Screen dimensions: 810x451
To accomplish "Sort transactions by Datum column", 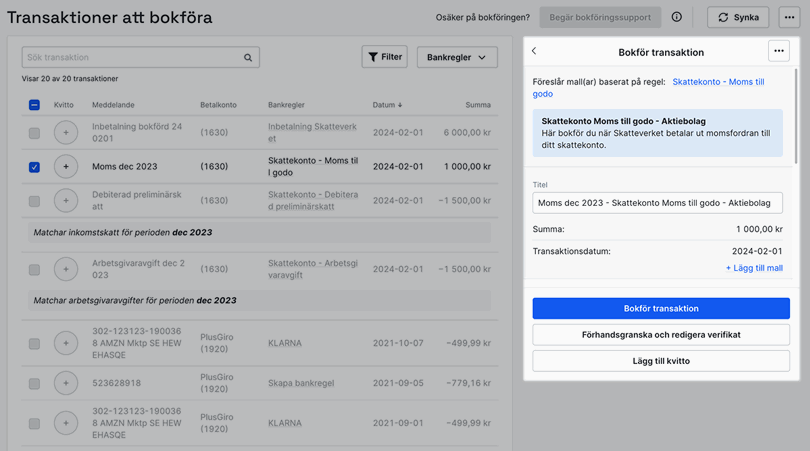I will [x=387, y=105].
